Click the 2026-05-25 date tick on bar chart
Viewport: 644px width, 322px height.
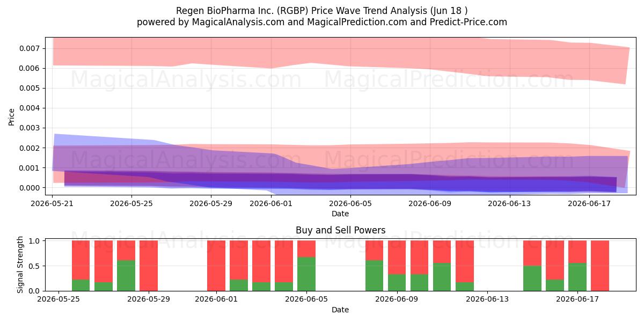pyautogui.click(x=58, y=299)
